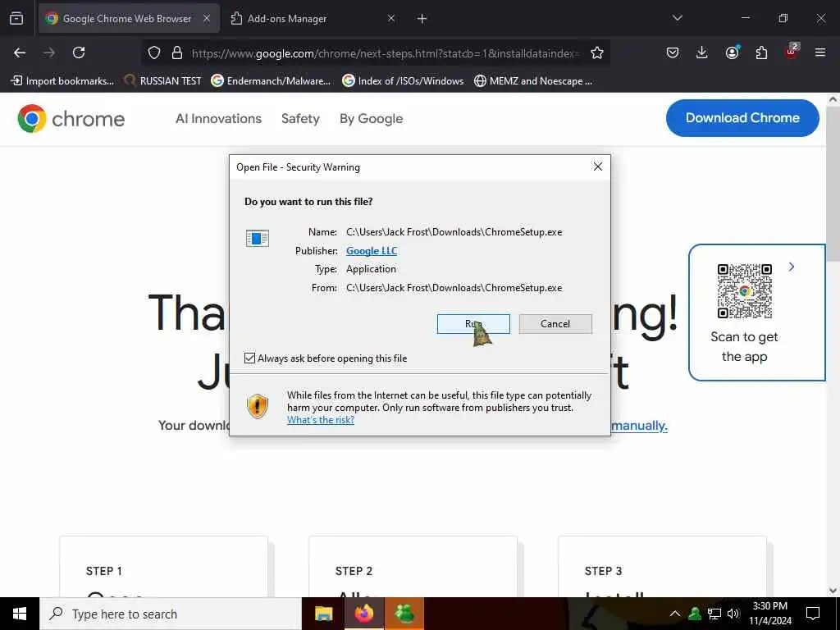Viewport: 840px width, 630px height.
Task: Click the scrollbar down arrow
Action: pos(833,591)
